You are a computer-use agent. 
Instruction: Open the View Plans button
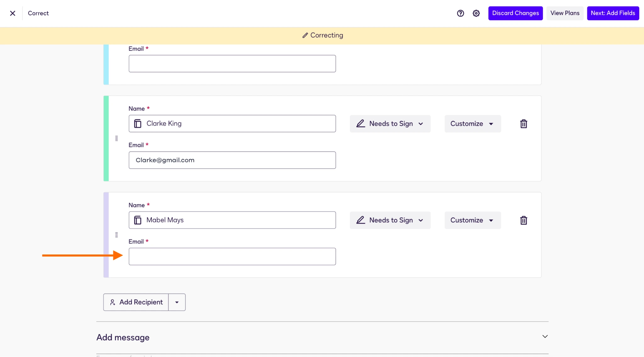coord(565,13)
